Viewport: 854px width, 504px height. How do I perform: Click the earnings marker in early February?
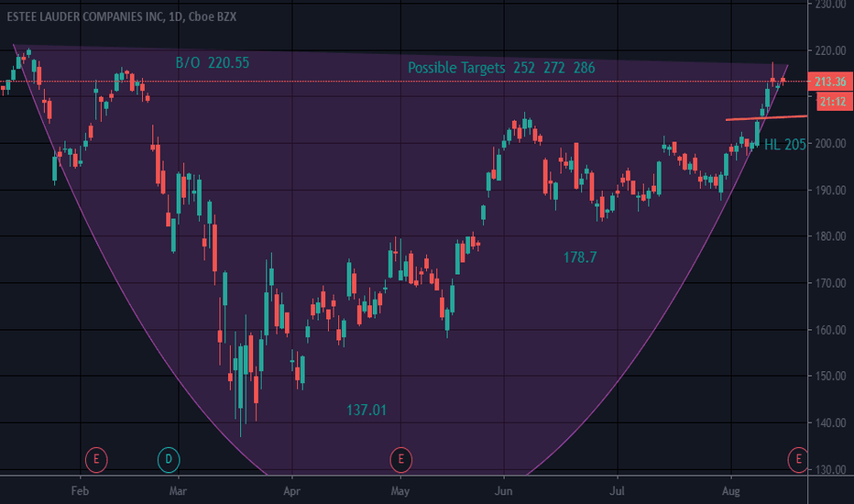tap(96, 459)
